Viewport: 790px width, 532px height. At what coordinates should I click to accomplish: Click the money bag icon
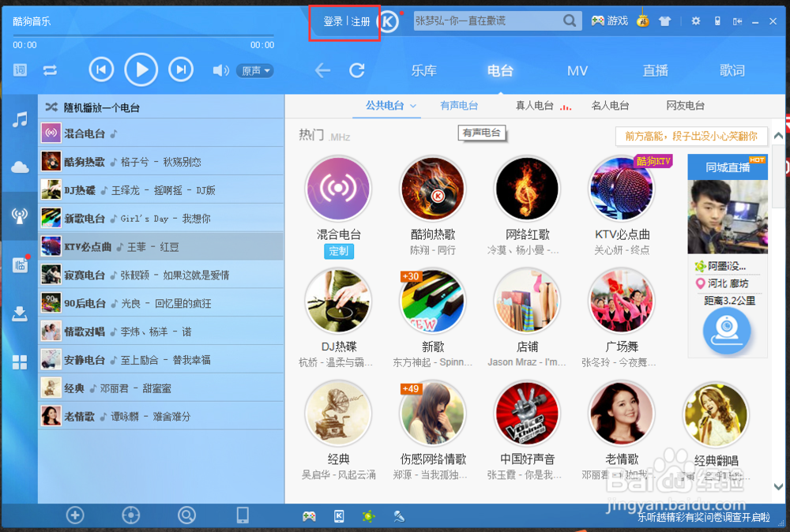643,20
